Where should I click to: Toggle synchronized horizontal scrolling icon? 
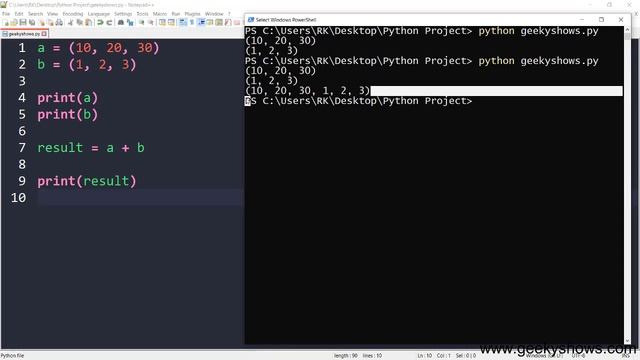click(x=171, y=22)
